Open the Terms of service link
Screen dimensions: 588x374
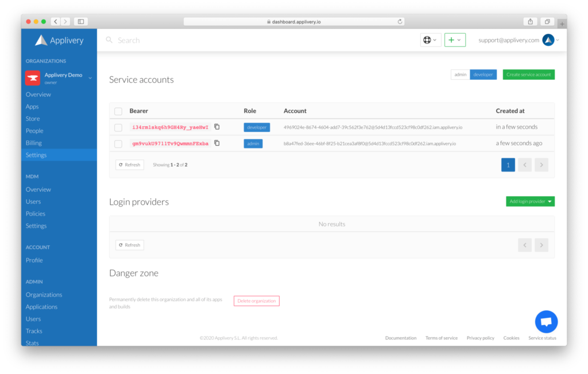(x=442, y=338)
